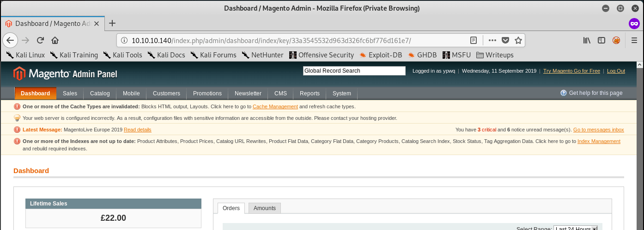Click the browser forward arrow
Viewport: 644px width, 230px height.
point(26,40)
